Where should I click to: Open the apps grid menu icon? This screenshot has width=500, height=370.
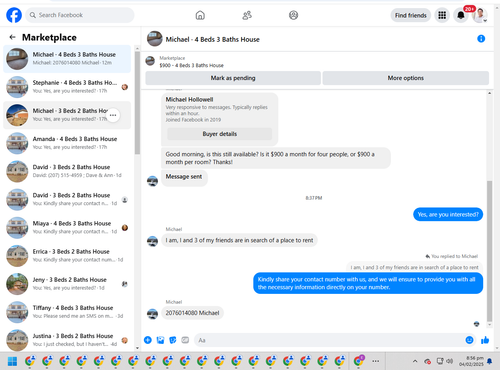(x=442, y=15)
